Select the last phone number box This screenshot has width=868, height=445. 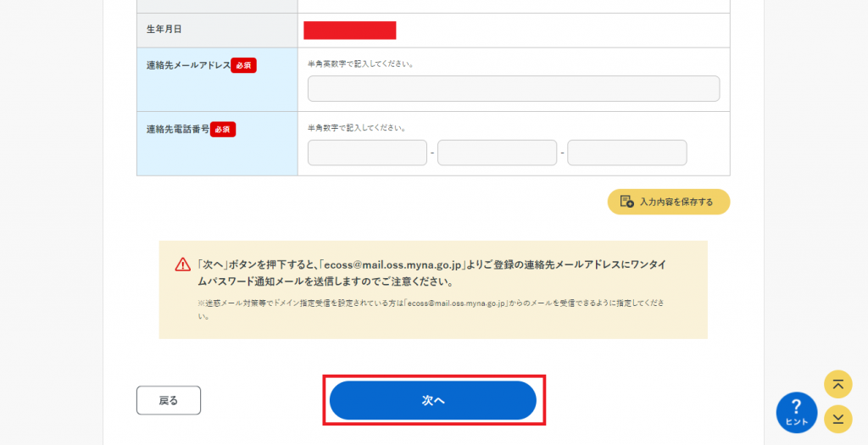(627, 153)
